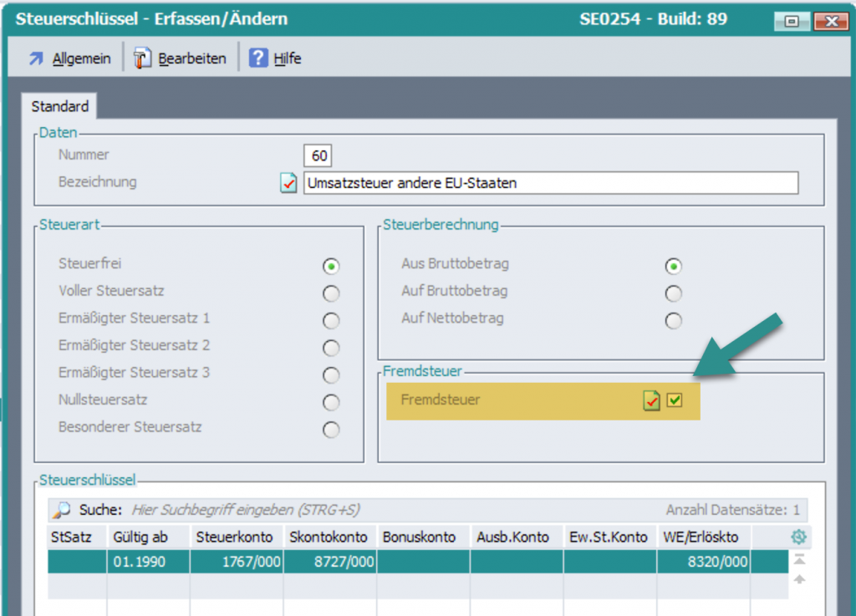Image resolution: width=856 pixels, height=616 pixels.
Task: Switch to the Standard tab
Action: click(59, 107)
